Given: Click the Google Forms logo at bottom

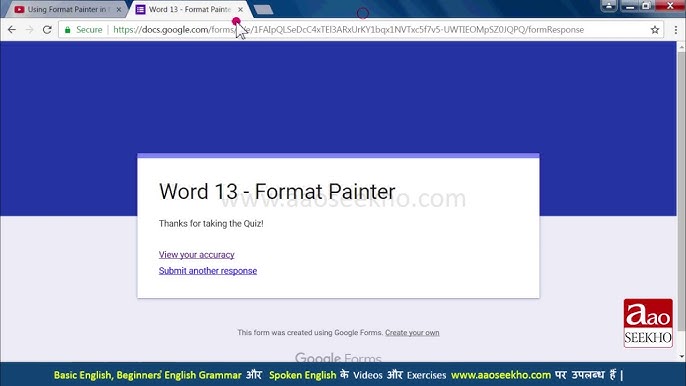Looking at the screenshot, I should [338, 357].
